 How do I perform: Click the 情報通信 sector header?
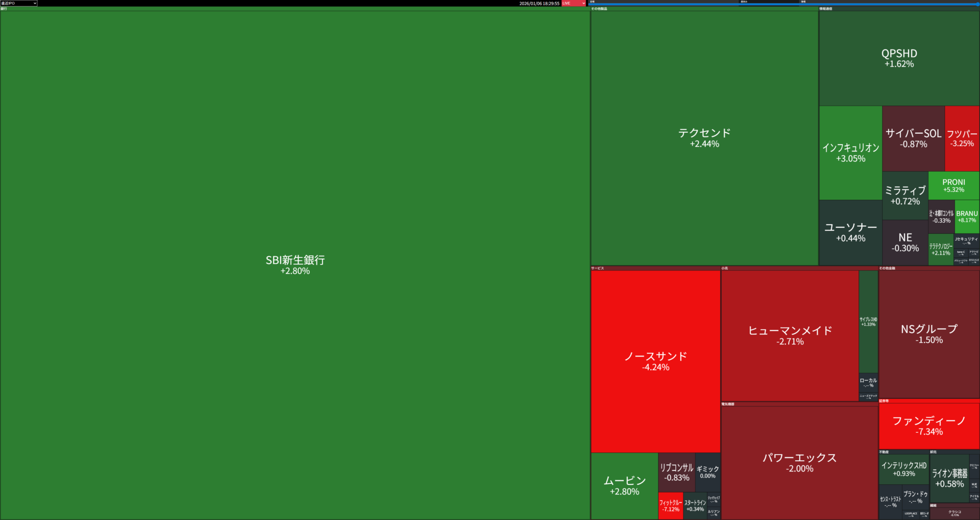click(x=826, y=9)
